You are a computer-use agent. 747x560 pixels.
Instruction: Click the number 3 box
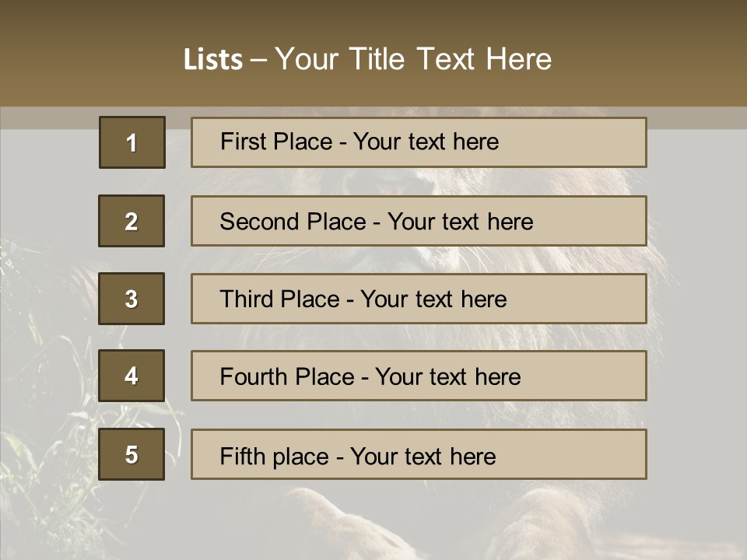[132, 299]
